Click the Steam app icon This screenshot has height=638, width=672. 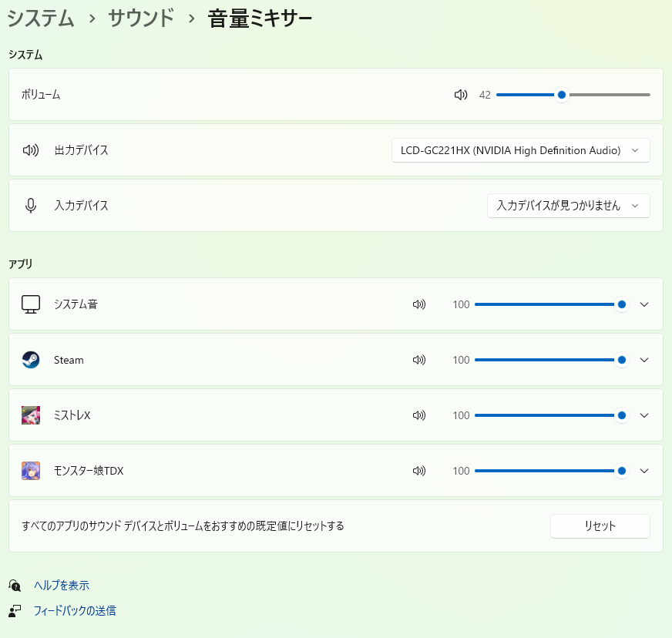(31, 360)
